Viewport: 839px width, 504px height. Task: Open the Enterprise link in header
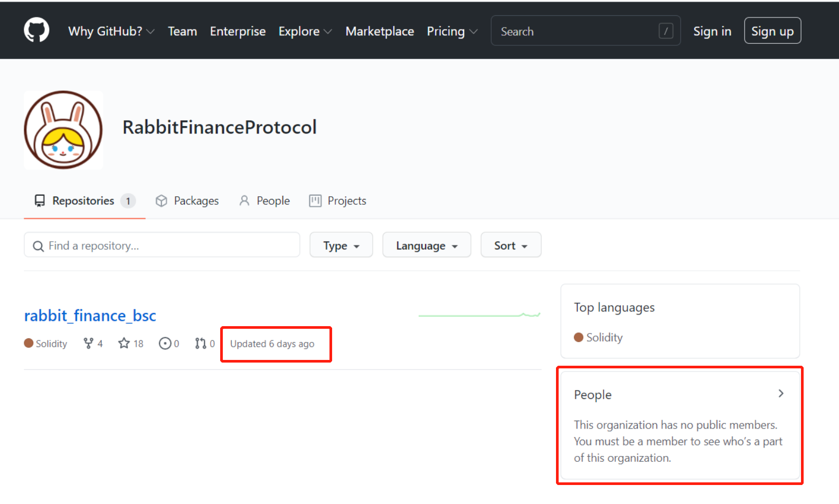[x=238, y=31]
